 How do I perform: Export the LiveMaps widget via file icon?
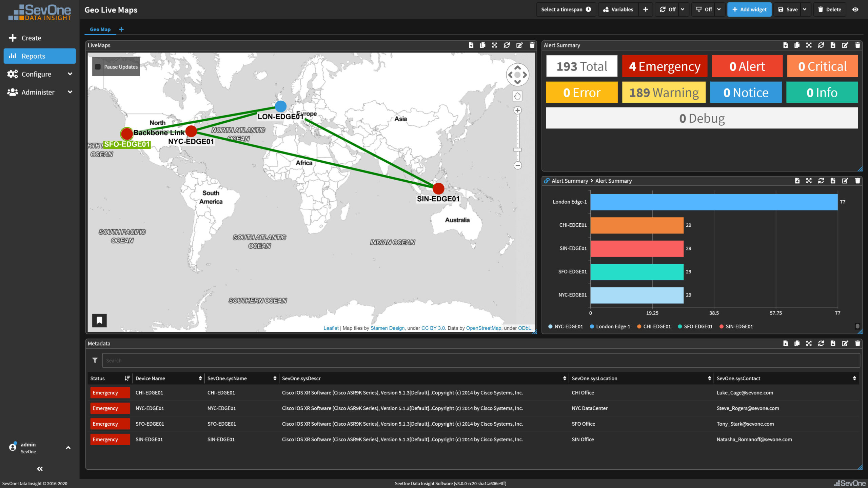tap(471, 45)
